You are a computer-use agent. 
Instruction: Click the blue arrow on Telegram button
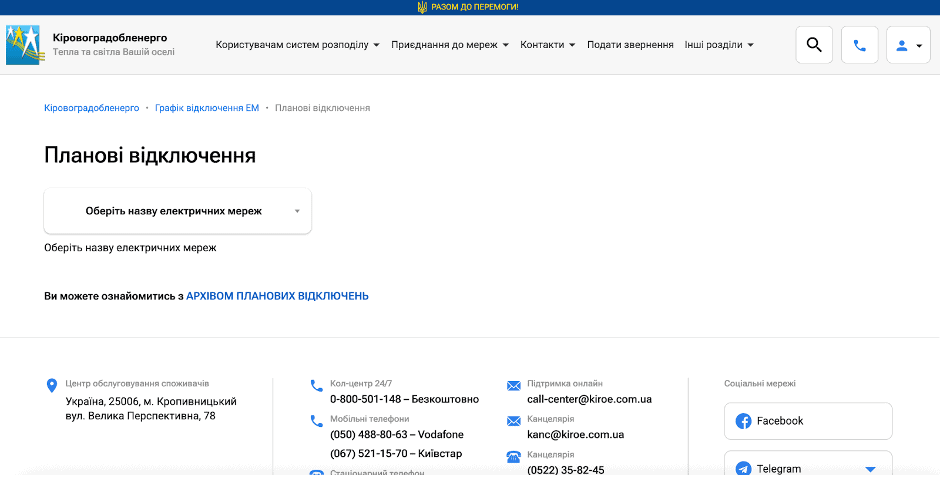[x=871, y=469]
